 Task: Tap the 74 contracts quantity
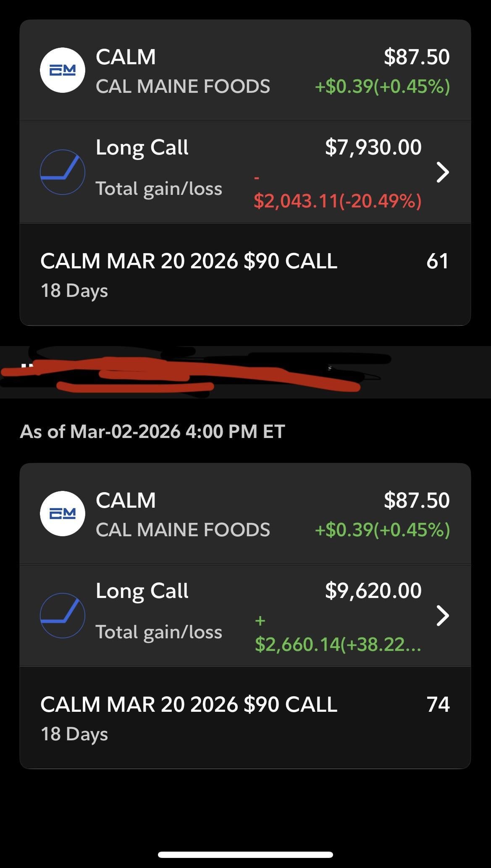coord(438,705)
